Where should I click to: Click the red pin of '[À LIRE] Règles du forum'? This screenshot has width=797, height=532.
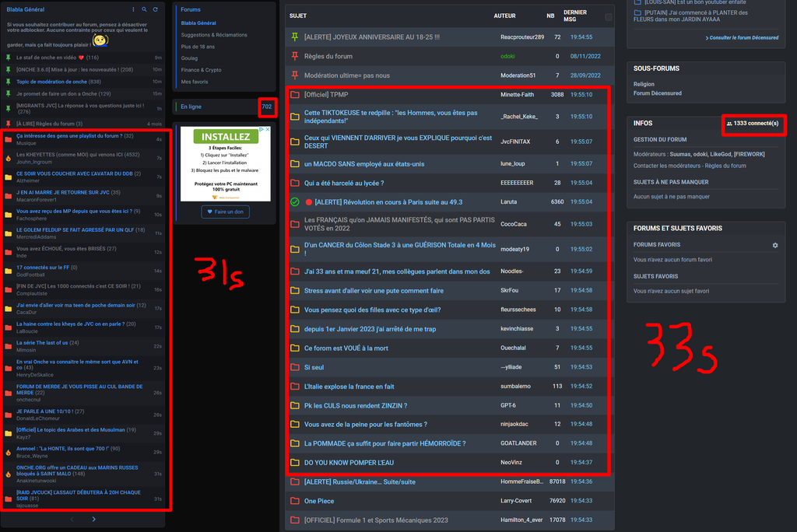click(8, 124)
